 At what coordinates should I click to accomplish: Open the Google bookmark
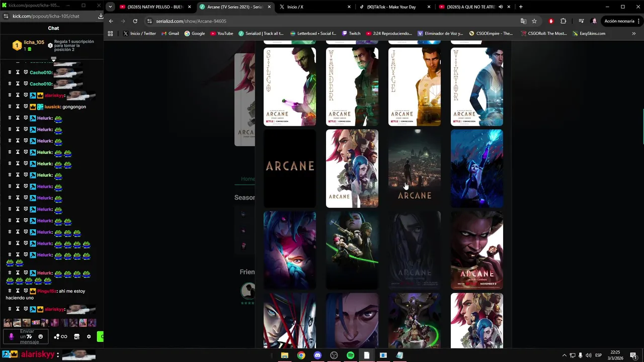pos(195,34)
